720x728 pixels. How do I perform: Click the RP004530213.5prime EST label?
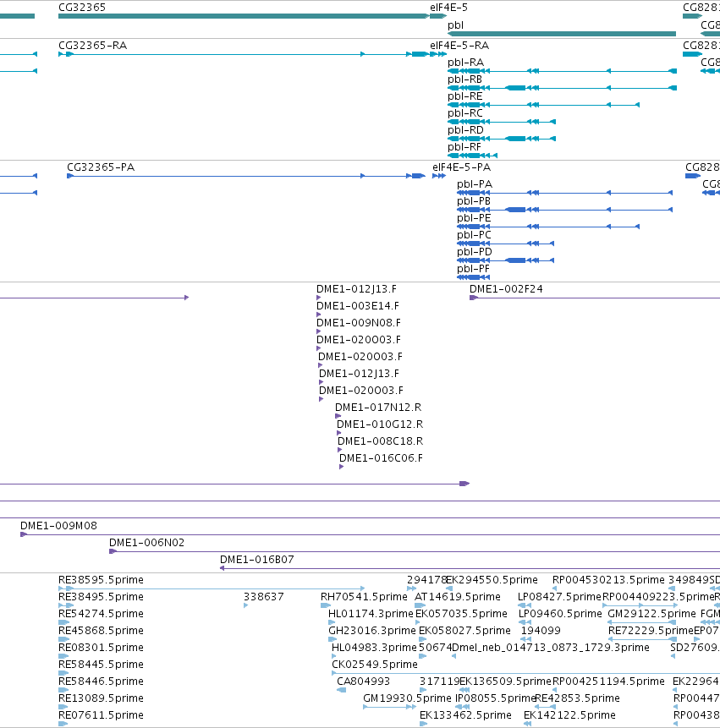[608, 580]
